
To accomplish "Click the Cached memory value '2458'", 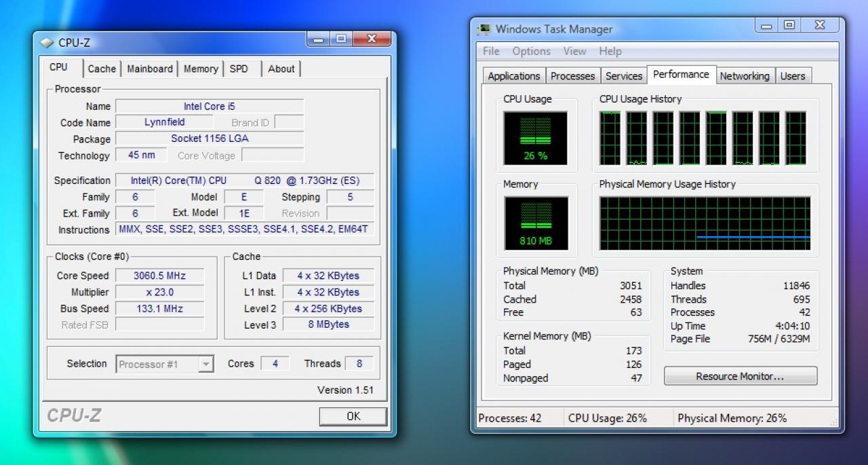I will point(631,299).
